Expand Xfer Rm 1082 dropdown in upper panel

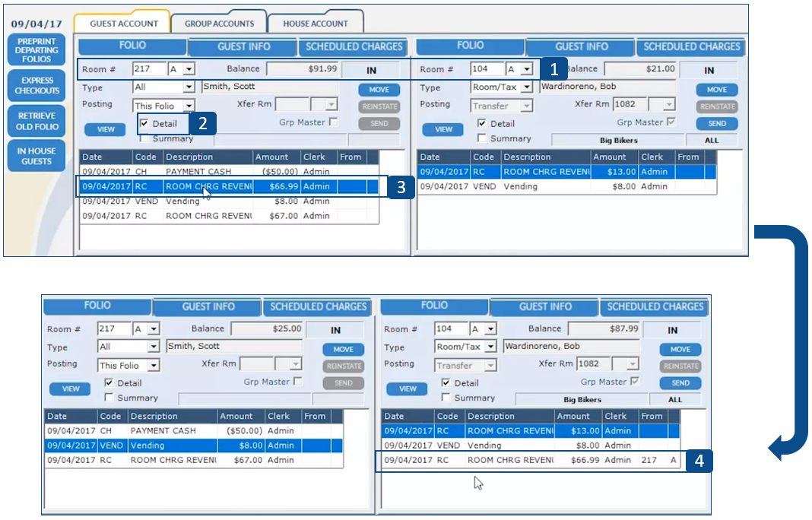tap(669, 105)
